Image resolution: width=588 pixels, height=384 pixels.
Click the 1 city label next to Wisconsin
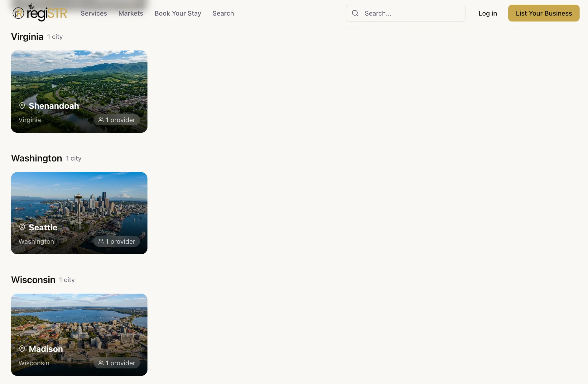(x=67, y=280)
